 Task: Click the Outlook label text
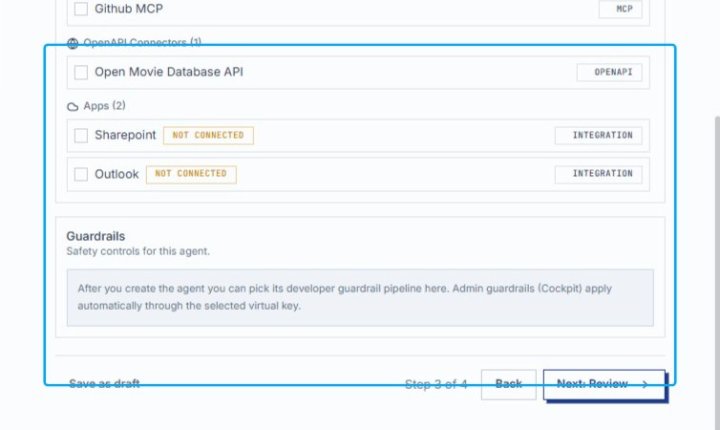117,174
